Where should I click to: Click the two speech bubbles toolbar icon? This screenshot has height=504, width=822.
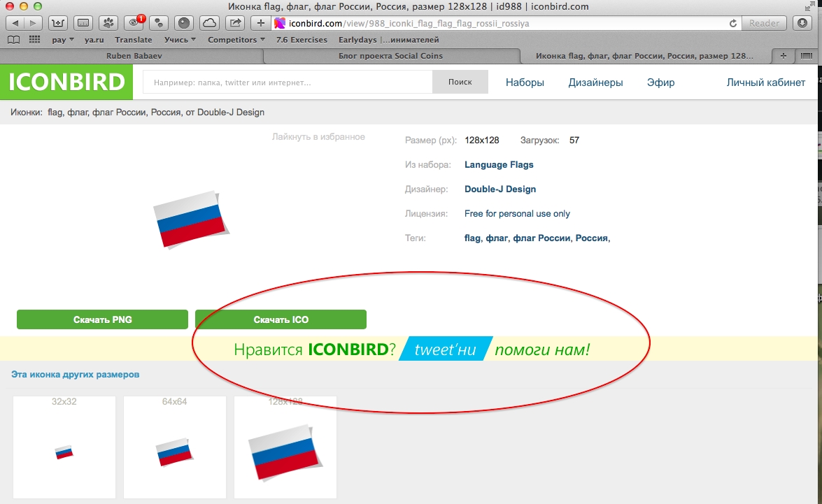[158, 23]
